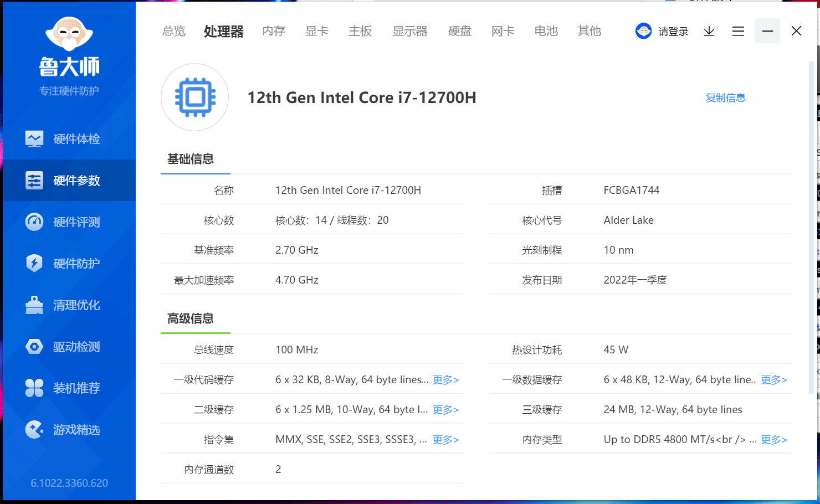Click the large CPU chip icon
The width and height of the screenshot is (820, 504).
[x=195, y=97]
